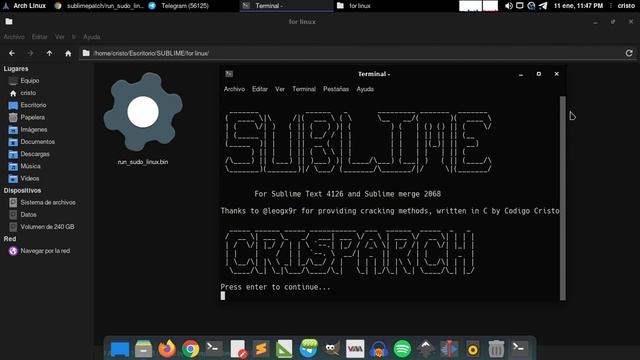
Task: Open file manager Archivo menu
Action: click(14, 37)
